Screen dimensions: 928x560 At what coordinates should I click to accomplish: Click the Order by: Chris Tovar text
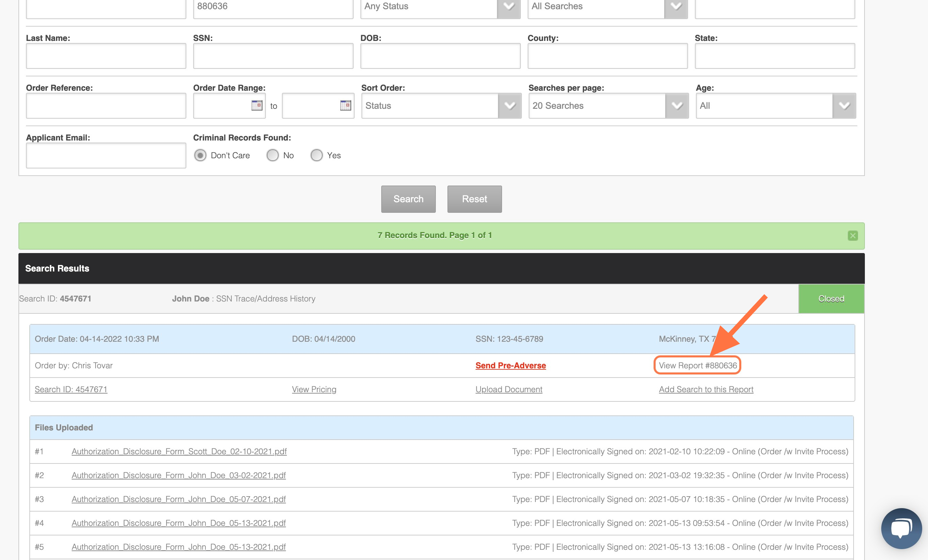coord(73,365)
